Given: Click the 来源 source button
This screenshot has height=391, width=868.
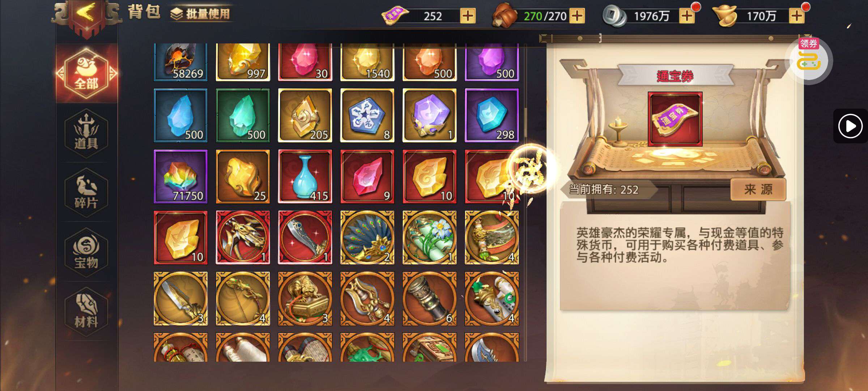Looking at the screenshot, I should pos(758,189).
